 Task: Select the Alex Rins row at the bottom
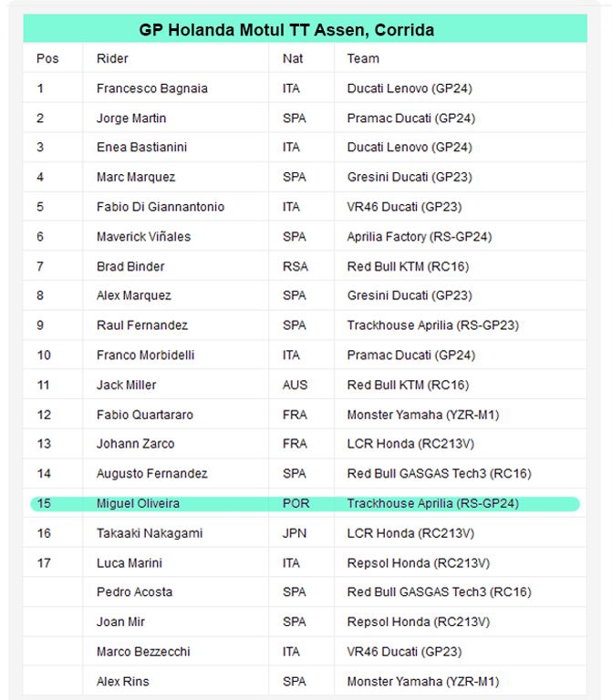(x=306, y=682)
